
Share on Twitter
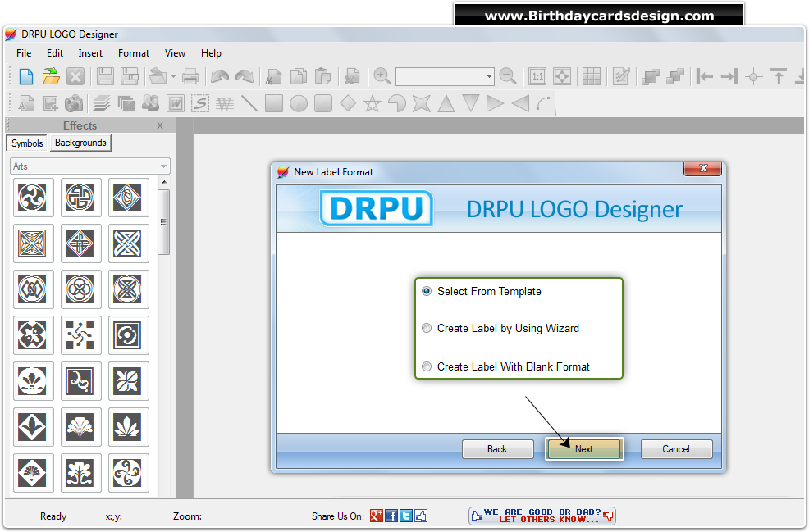406,516
